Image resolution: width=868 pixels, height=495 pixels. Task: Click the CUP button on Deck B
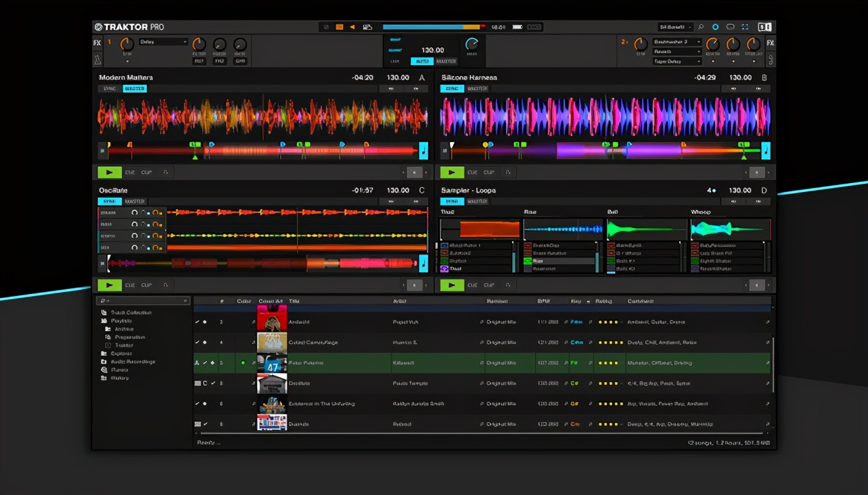pyautogui.click(x=489, y=173)
